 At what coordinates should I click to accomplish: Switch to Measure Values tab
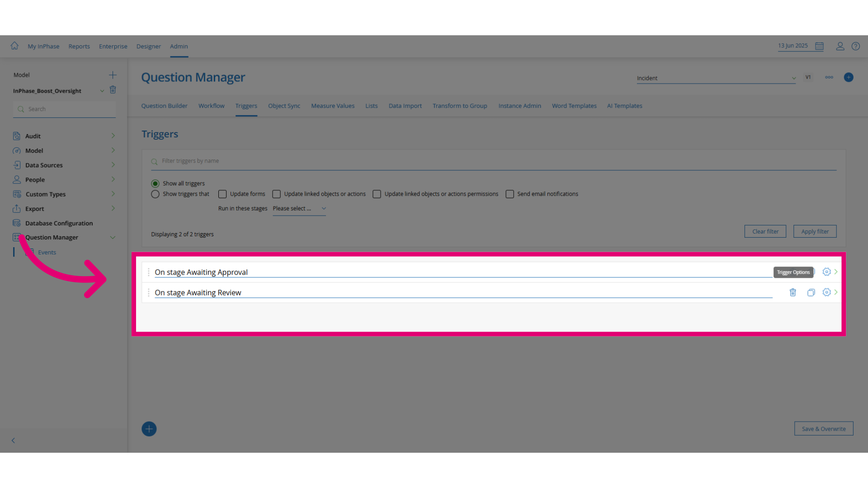click(333, 106)
